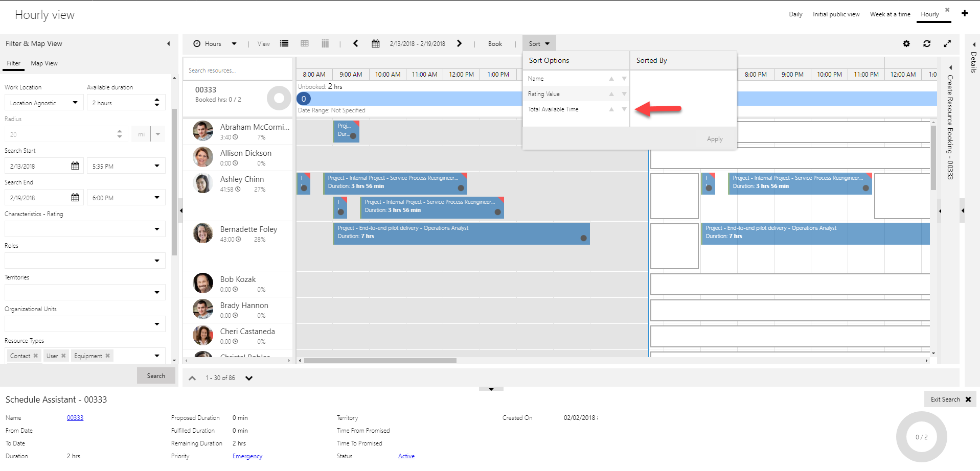
Task: Click the Search resources input field
Action: pyautogui.click(x=238, y=70)
